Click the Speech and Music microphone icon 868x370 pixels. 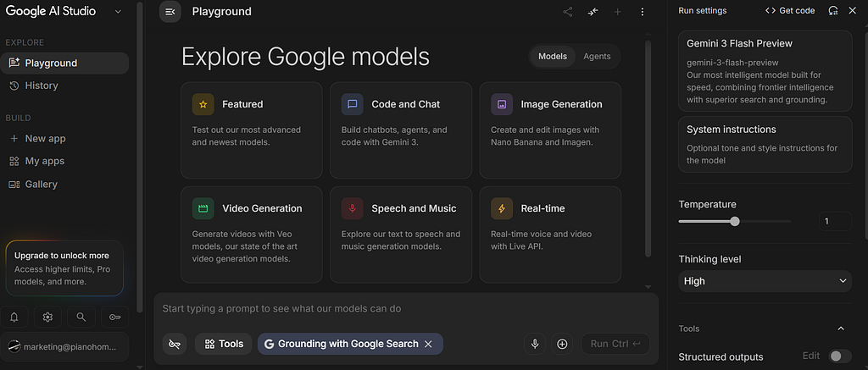[352, 208]
